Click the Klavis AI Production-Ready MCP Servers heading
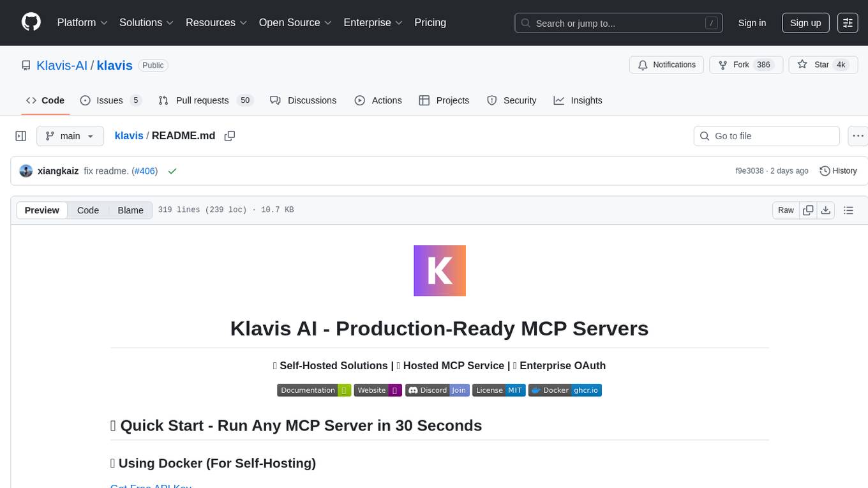The width and height of the screenshot is (868, 488). [x=439, y=328]
